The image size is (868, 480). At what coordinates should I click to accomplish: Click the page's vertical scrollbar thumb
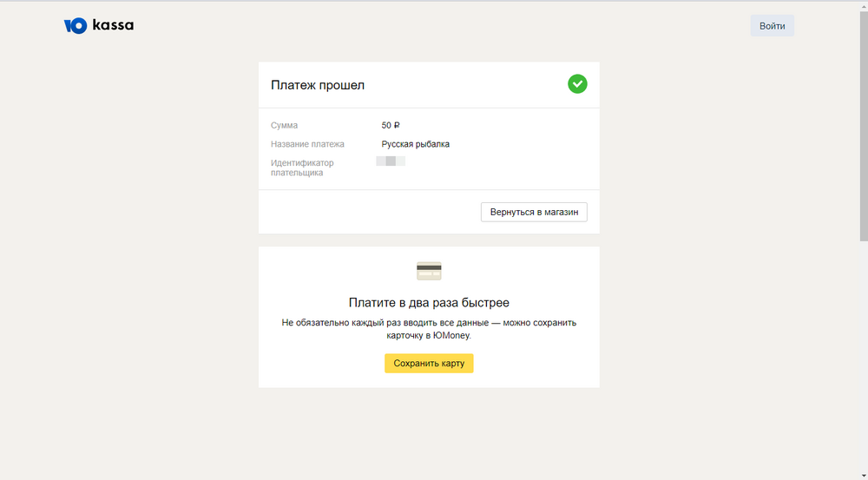point(863,122)
